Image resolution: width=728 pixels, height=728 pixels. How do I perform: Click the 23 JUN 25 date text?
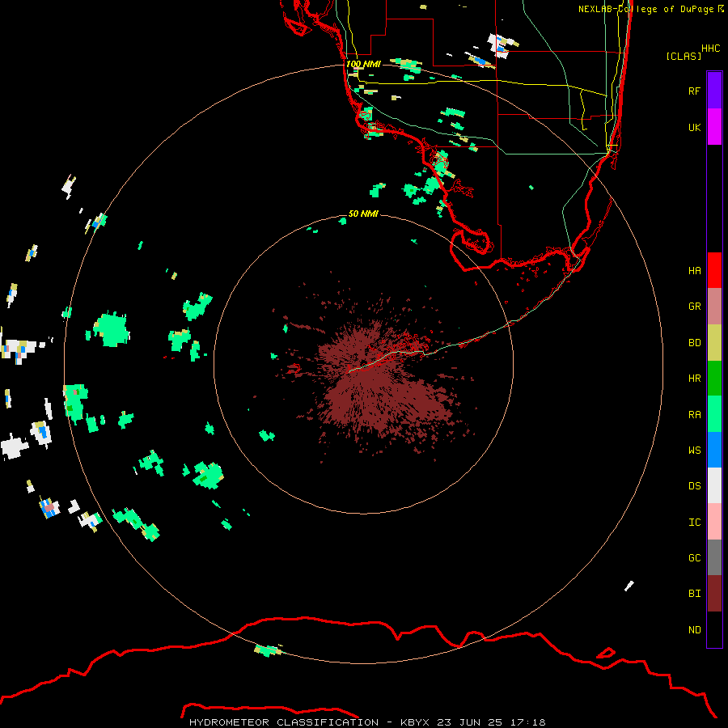(470, 722)
